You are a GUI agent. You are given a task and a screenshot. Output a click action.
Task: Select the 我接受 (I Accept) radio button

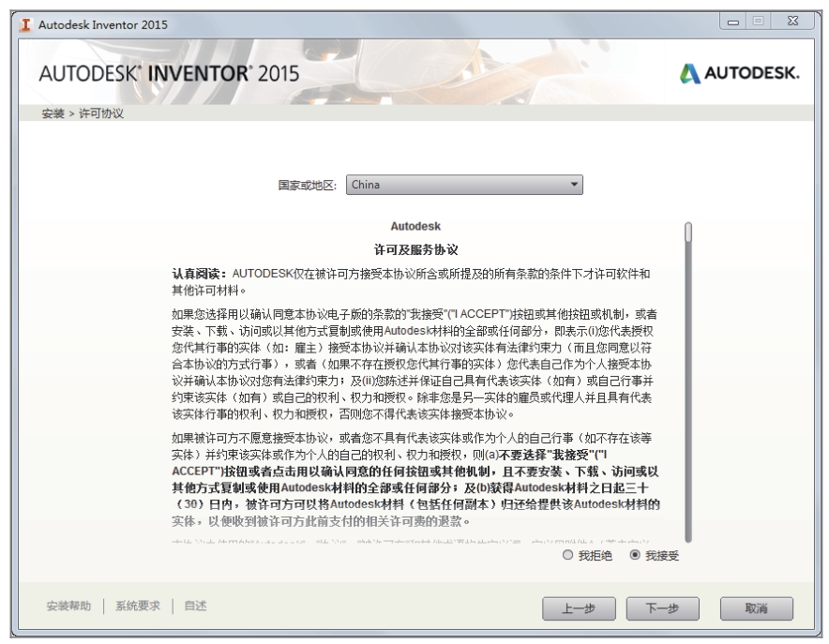(635, 555)
